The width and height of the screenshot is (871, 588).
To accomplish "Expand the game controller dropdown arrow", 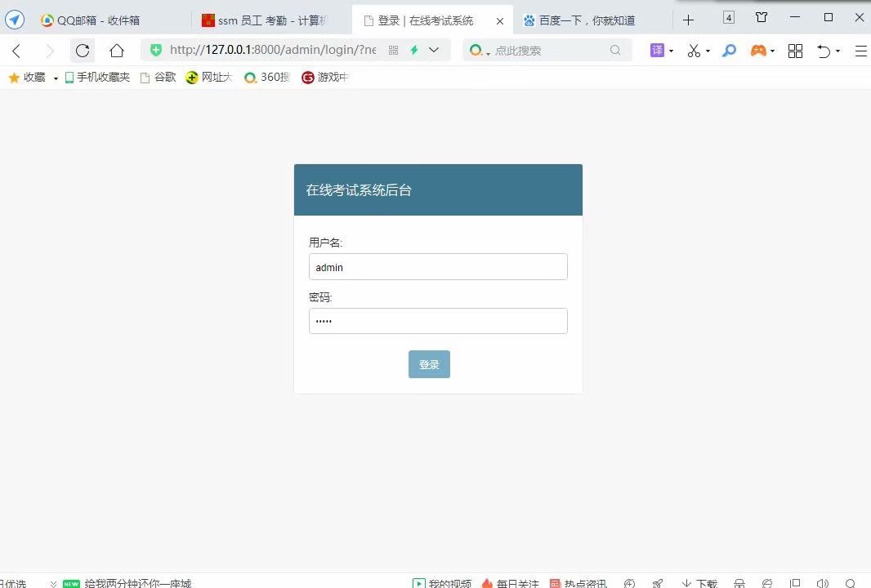I will click(772, 51).
